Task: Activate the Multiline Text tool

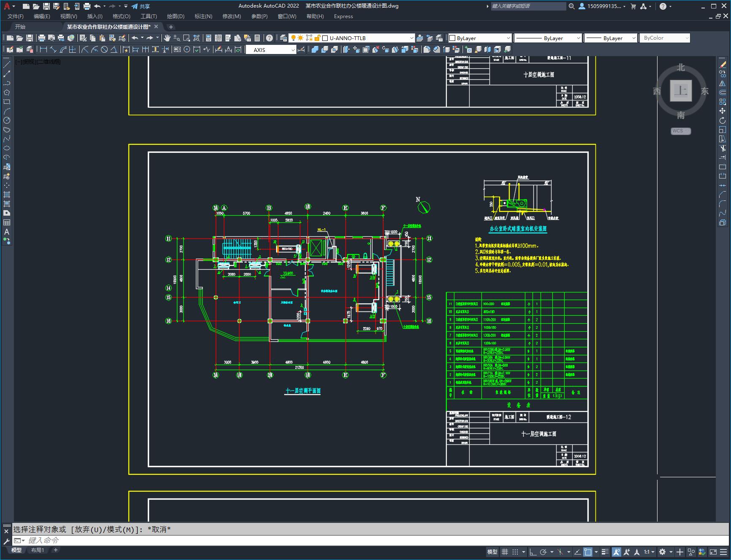Action: click(7, 232)
